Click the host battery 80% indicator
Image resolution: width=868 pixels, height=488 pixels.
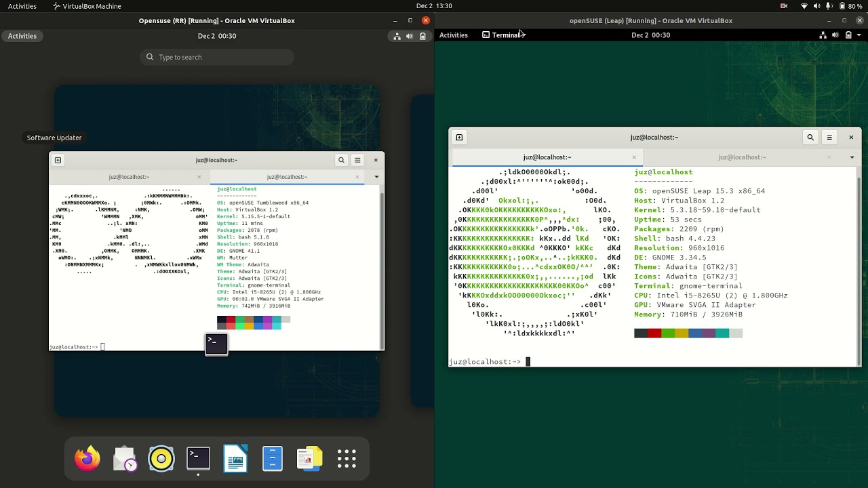[851, 6]
